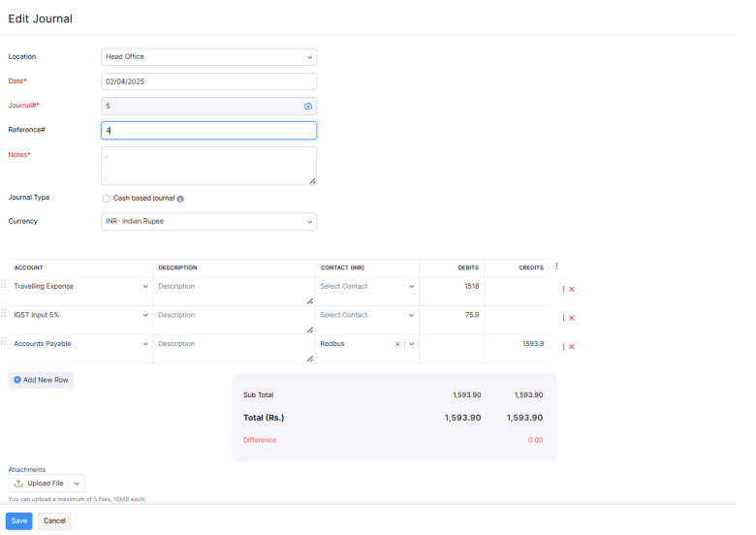Grab the drag handle of Travelling Expense row
The width and height of the screenshot is (756, 535).
coord(4,285)
